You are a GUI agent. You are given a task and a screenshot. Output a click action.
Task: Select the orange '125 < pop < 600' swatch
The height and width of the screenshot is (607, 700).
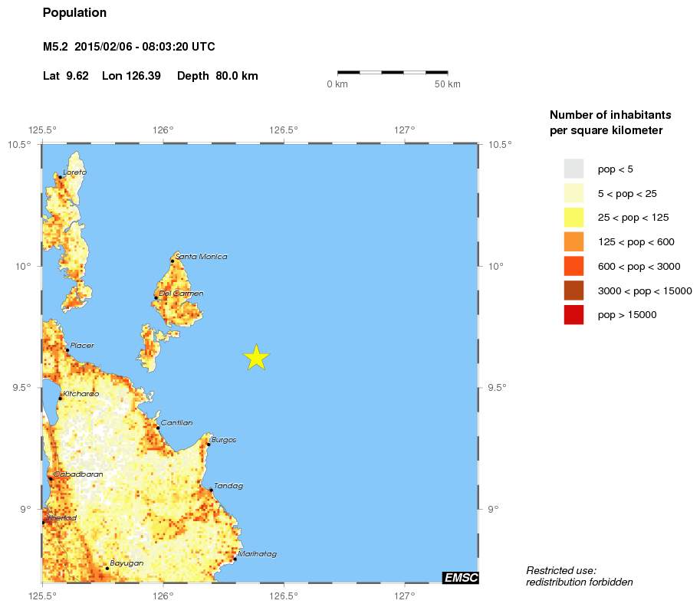pos(573,242)
